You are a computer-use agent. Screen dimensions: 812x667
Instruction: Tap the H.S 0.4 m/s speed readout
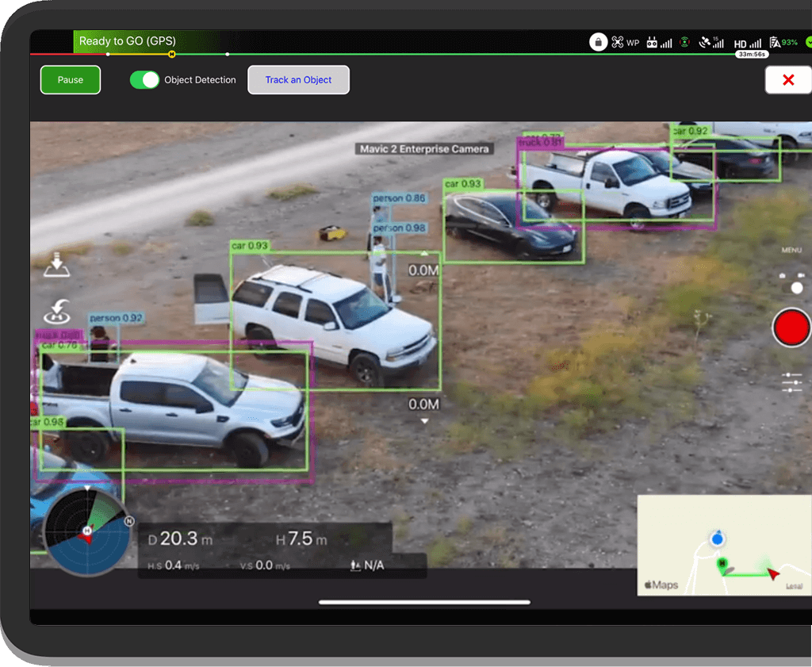point(174,565)
